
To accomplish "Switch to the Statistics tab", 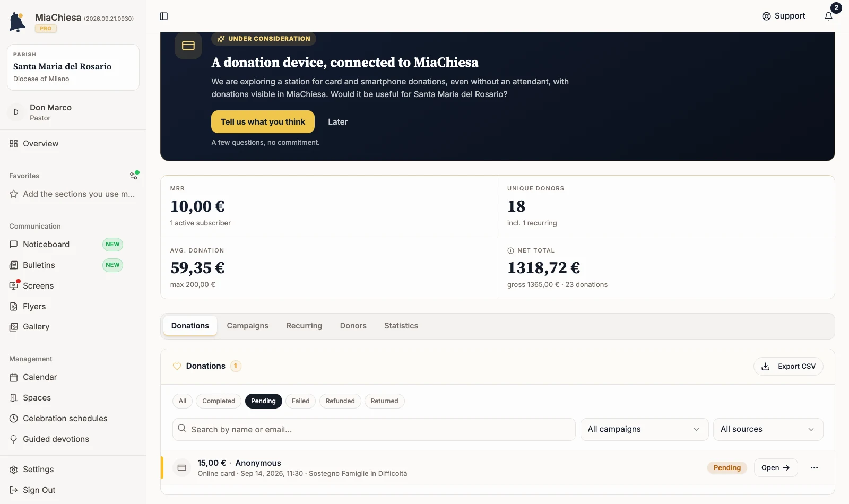I will tap(401, 326).
